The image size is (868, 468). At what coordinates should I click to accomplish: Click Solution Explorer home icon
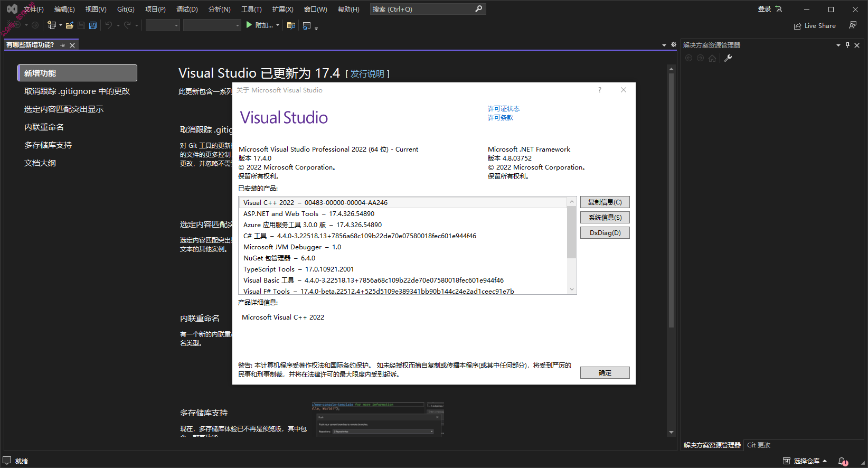tap(712, 58)
